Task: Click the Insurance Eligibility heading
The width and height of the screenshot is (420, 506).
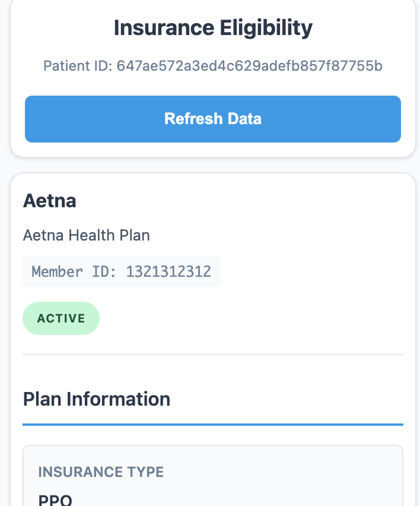Action: 212,28
